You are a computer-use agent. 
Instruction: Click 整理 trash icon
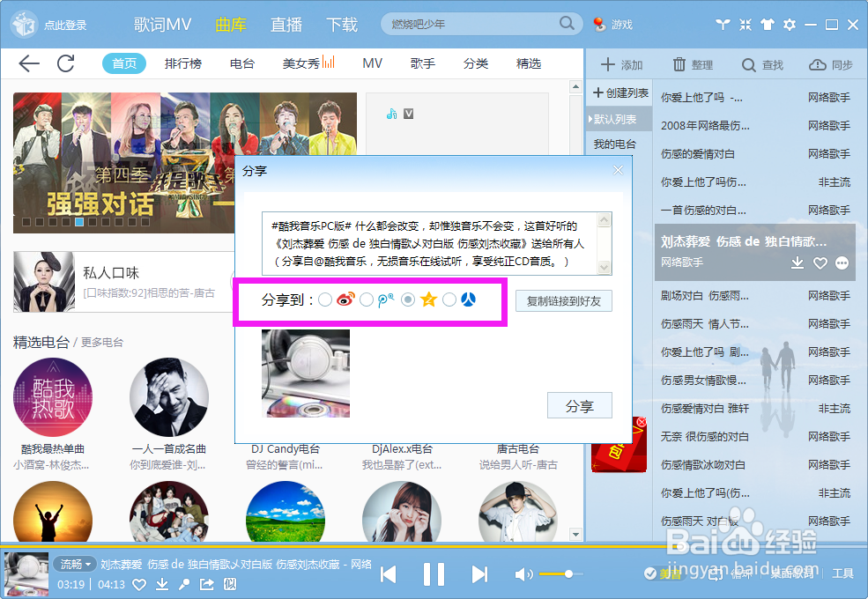679,65
